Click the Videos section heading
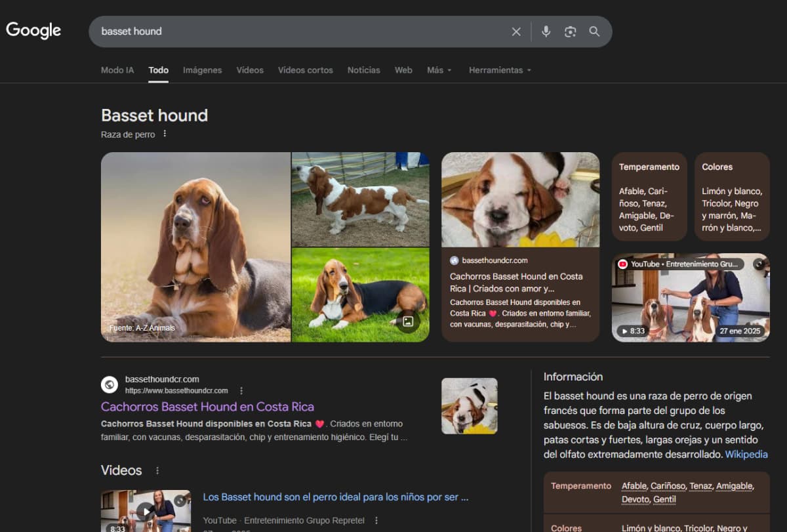 (121, 470)
